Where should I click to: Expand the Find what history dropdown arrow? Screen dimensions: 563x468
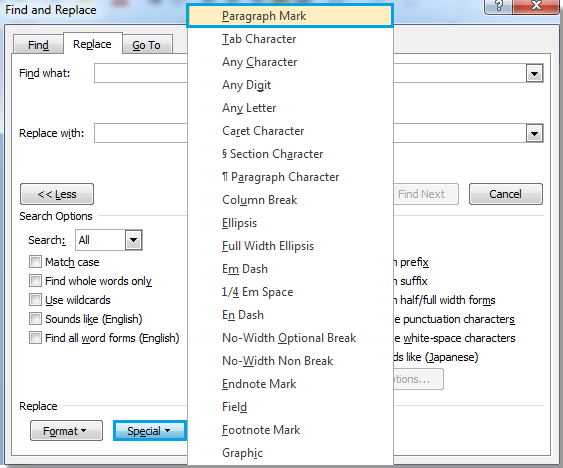[x=534, y=74]
